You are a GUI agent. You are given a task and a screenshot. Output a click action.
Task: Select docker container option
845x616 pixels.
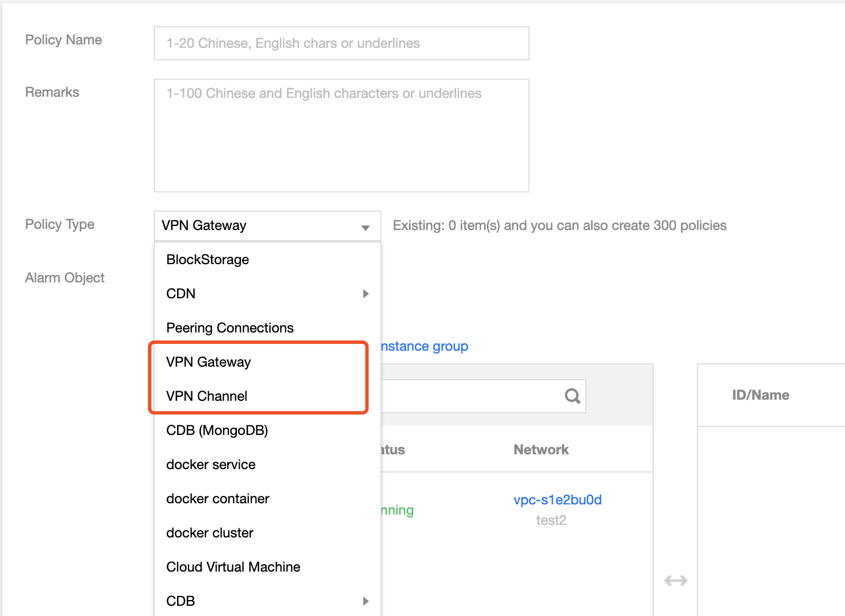tap(218, 499)
